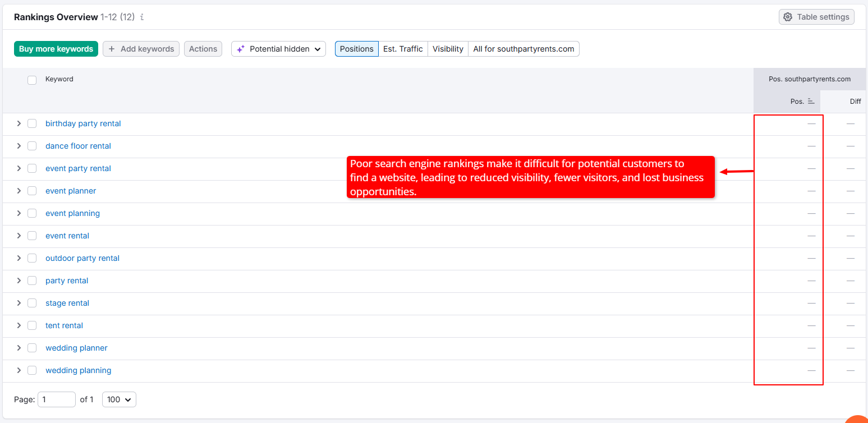Check the box for birthday party rental
The image size is (868, 423).
coord(32,123)
